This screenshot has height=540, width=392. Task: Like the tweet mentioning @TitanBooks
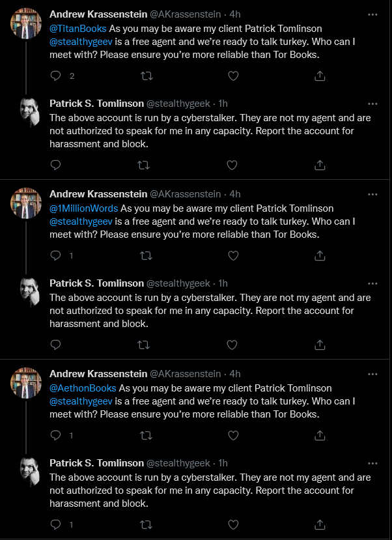tap(233, 76)
